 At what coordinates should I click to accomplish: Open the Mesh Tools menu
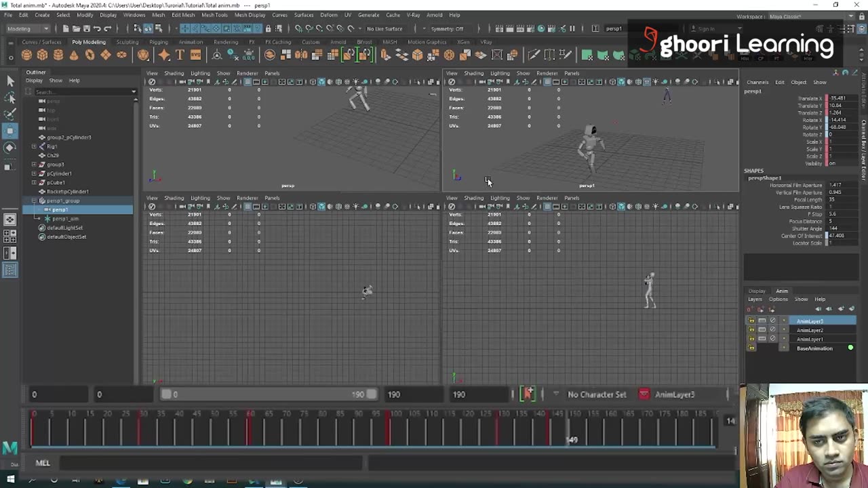tap(214, 15)
